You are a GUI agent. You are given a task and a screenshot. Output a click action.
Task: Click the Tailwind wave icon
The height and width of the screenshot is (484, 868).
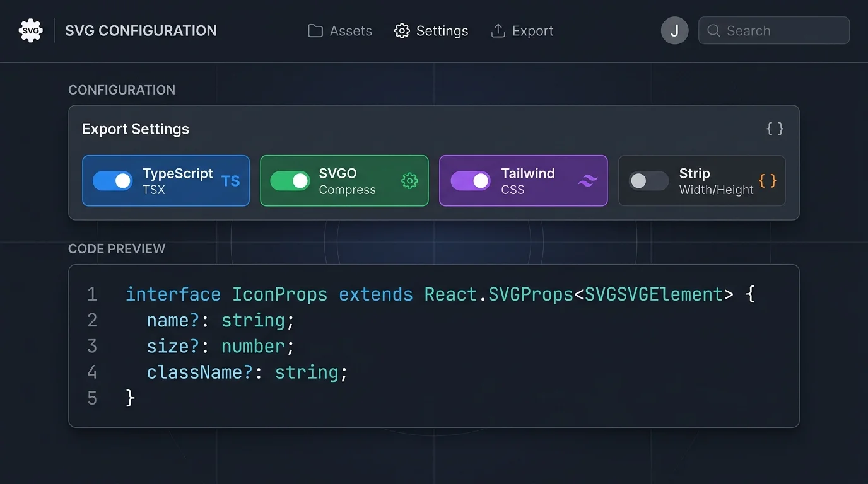(587, 181)
